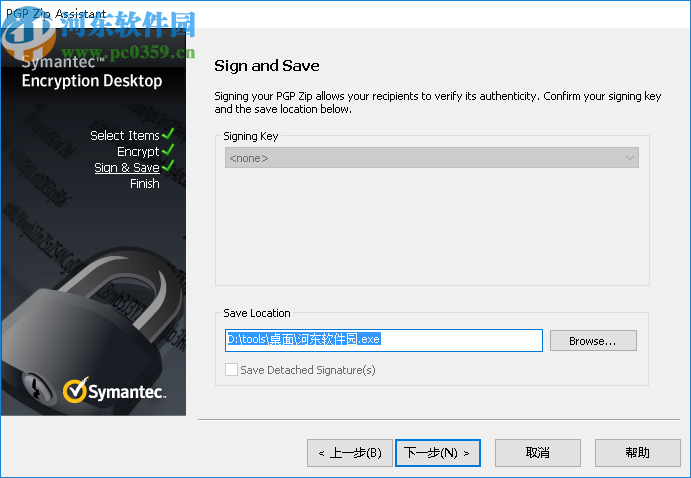Viewport: 691px width, 478px height.
Task: Click the Symantec logo checkmark icon
Action: [x=75, y=390]
